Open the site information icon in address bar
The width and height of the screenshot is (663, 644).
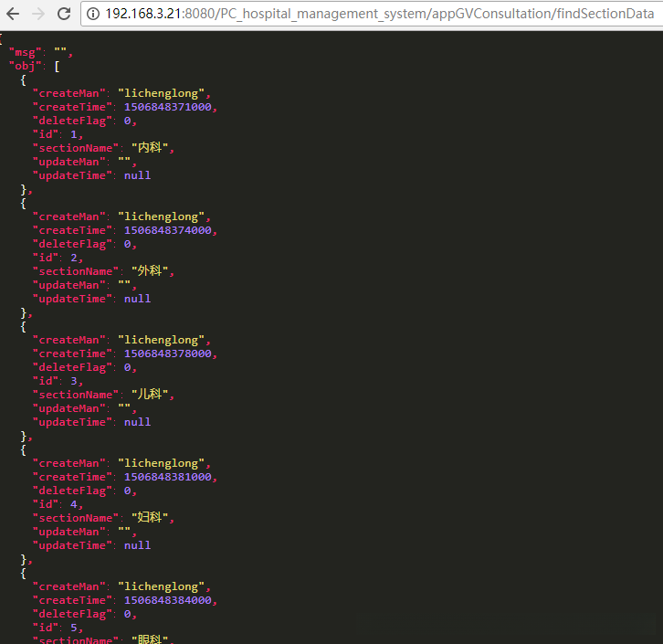(x=93, y=14)
